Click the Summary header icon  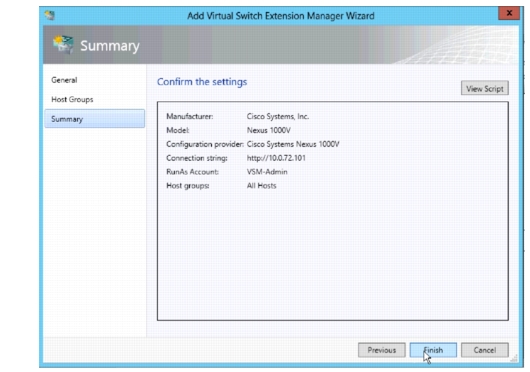(63, 45)
